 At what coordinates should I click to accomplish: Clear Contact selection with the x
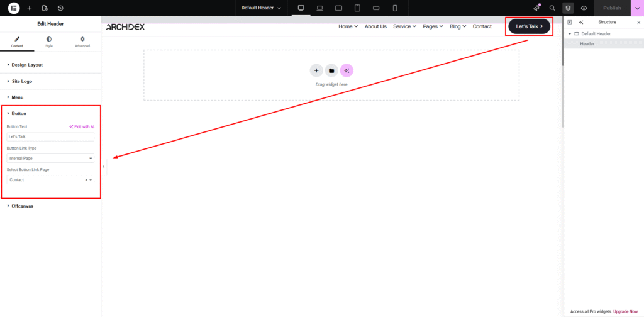click(x=86, y=180)
